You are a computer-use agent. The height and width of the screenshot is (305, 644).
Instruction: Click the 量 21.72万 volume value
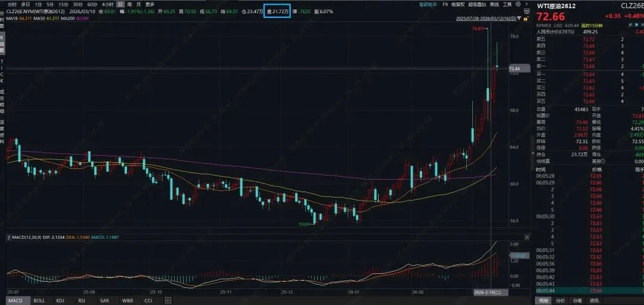point(277,11)
